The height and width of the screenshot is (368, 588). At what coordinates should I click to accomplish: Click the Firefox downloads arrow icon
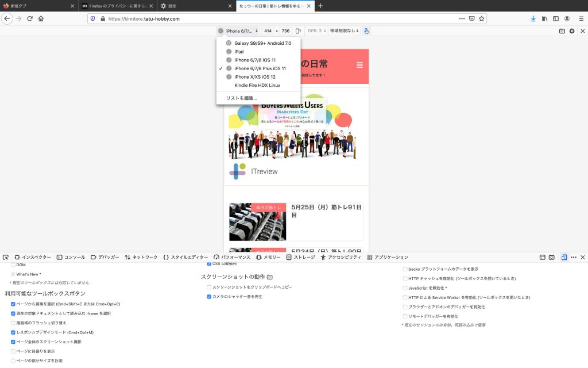click(533, 18)
